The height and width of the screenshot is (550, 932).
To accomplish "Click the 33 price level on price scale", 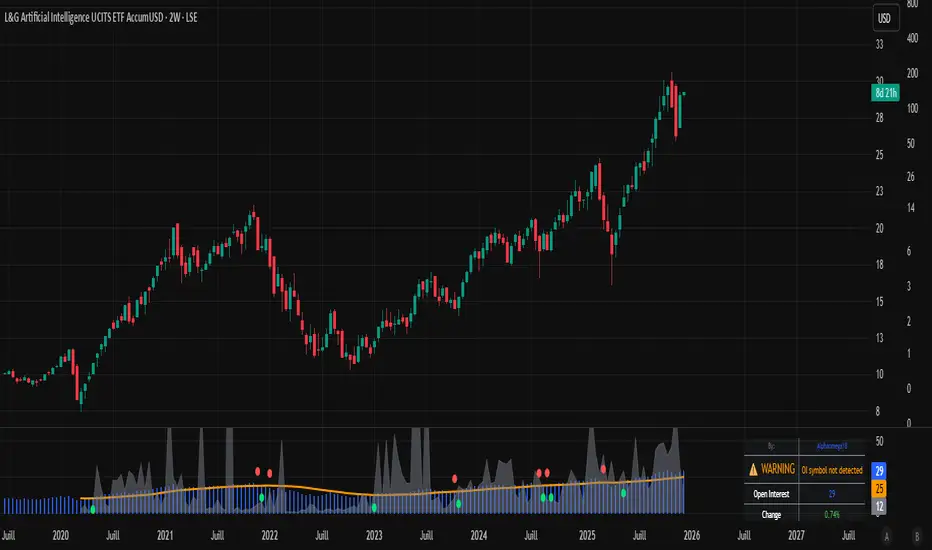I will tap(879, 45).
